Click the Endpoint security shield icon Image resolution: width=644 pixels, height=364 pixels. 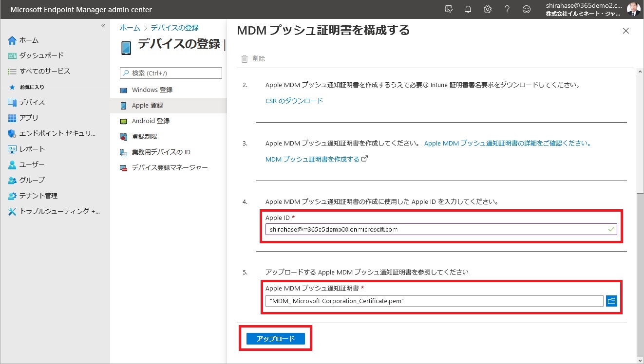[x=12, y=133]
